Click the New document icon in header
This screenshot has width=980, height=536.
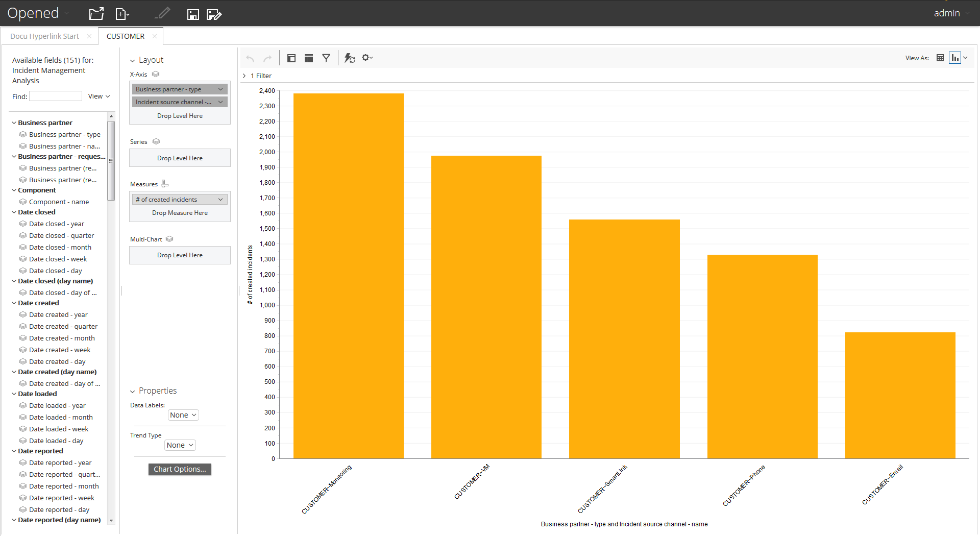point(122,14)
